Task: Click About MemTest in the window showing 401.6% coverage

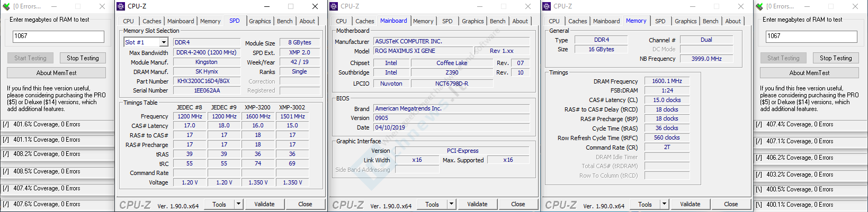Action: click(56, 73)
